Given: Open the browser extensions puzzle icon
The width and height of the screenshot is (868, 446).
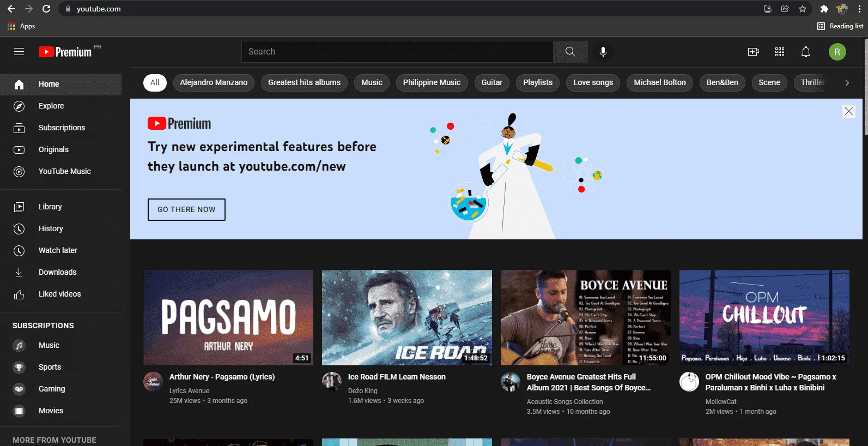Looking at the screenshot, I should (x=824, y=9).
